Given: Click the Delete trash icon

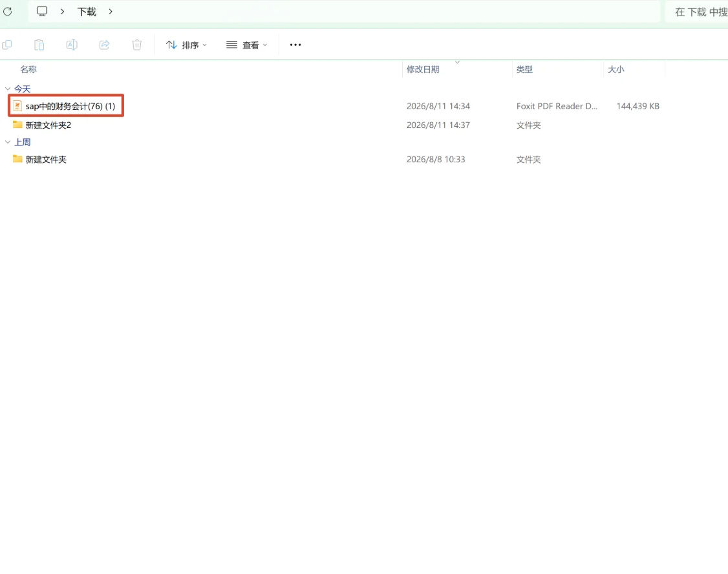Looking at the screenshot, I should (x=137, y=45).
